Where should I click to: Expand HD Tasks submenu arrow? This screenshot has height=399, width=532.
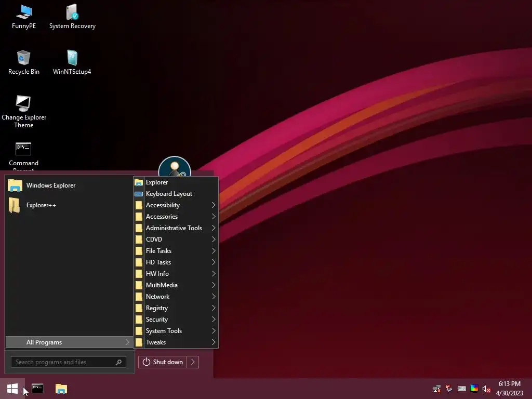point(214,262)
